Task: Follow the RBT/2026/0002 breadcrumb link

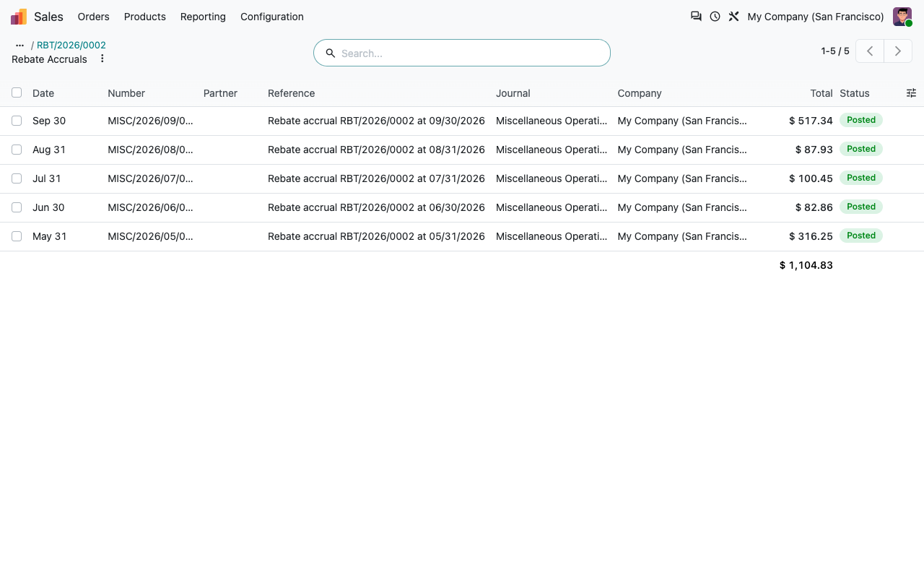Action: [71, 45]
